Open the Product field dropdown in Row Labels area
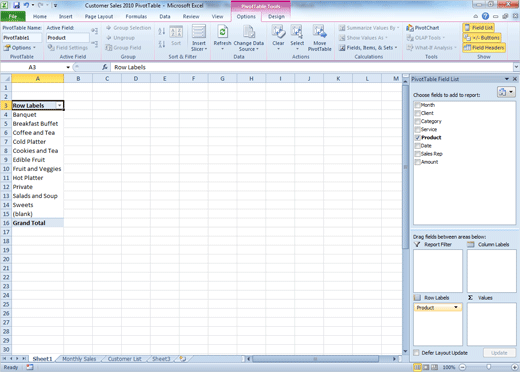This screenshot has width=520, height=372. (456, 307)
